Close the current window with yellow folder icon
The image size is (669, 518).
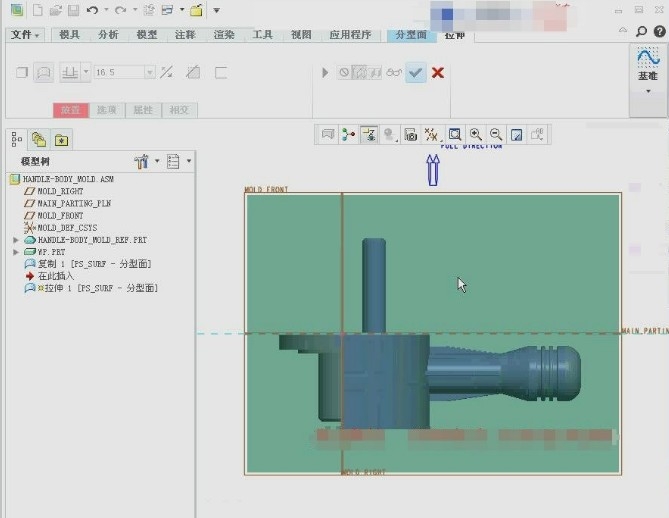pyautogui.click(x=196, y=10)
